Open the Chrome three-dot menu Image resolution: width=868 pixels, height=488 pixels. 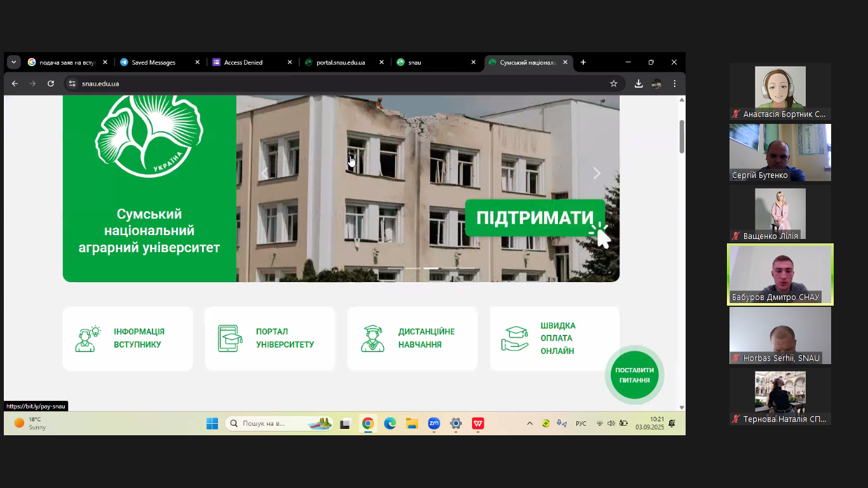(674, 83)
